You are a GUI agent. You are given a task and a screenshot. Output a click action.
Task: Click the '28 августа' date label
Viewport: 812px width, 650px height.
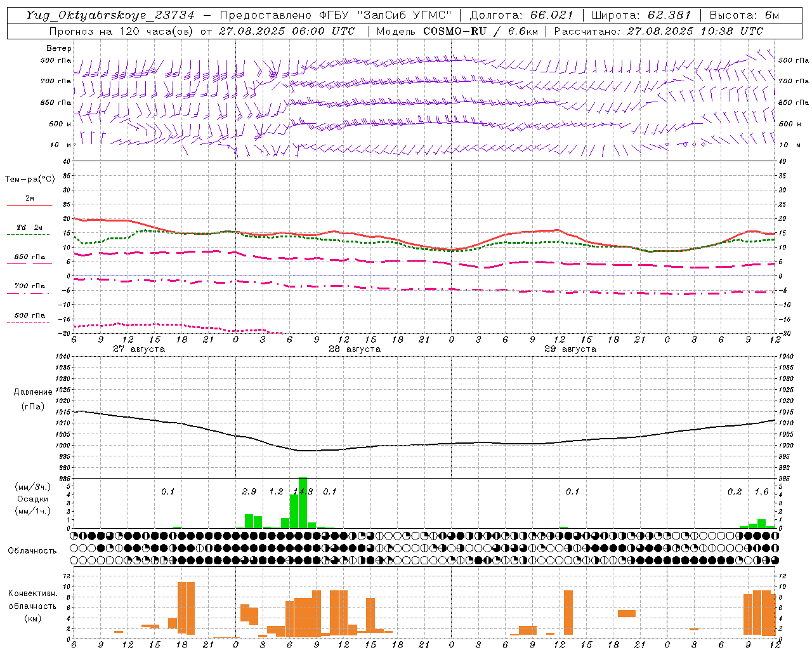pyautogui.click(x=355, y=349)
